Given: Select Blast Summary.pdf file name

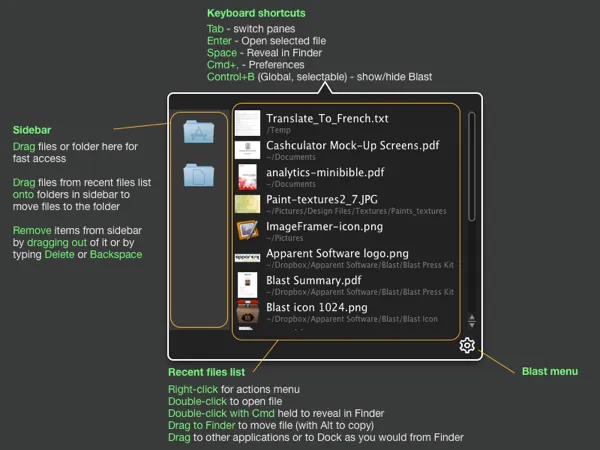Looking at the screenshot, I should click(314, 280).
